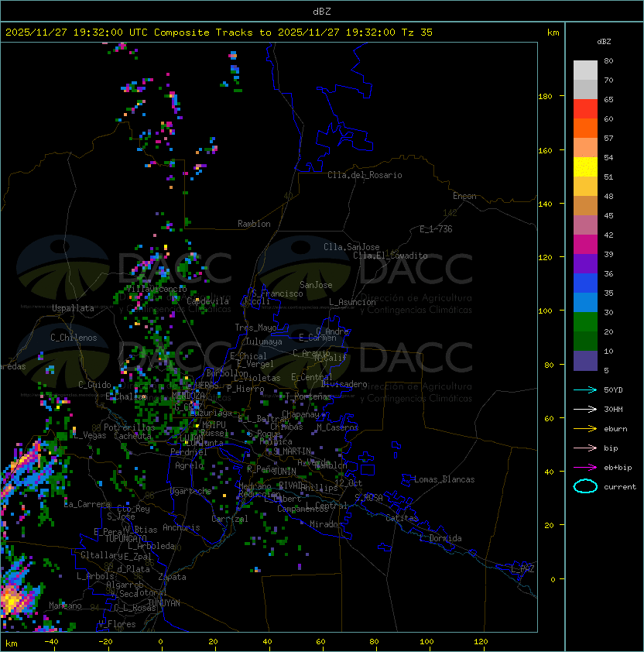
Task: Click the MAIPU city label
Action: (214, 425)
